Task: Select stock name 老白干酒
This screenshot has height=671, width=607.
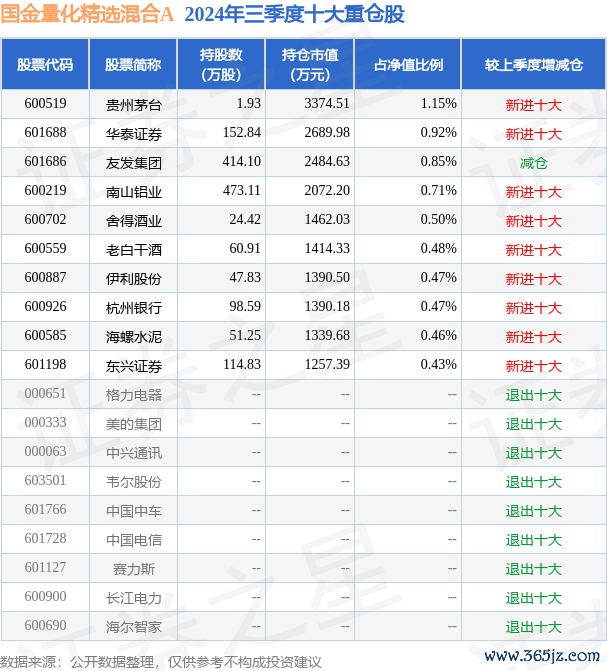Action: coord(134,250)
